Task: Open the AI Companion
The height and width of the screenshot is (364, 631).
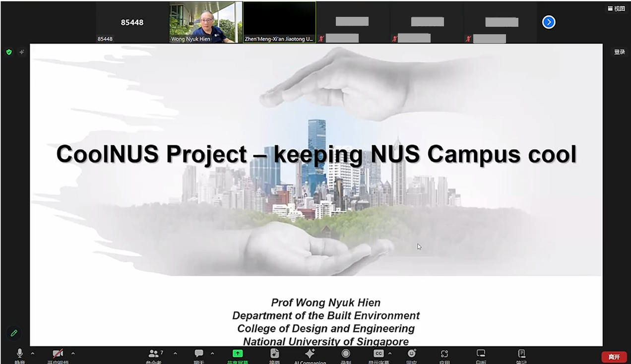Action: (310, 355)
